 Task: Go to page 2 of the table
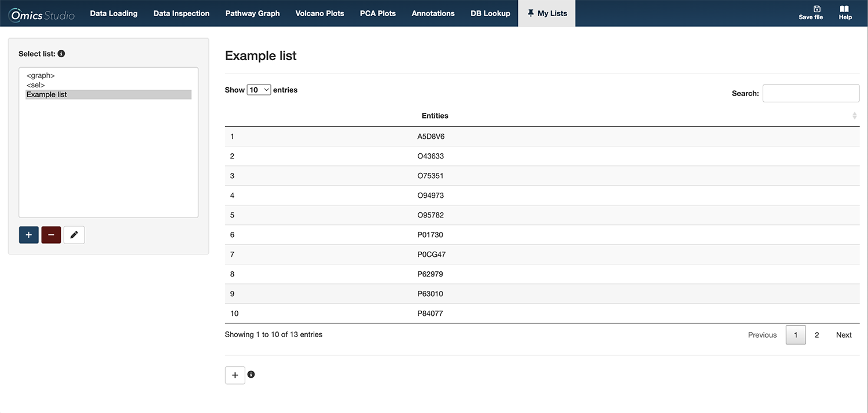(816, 335)
